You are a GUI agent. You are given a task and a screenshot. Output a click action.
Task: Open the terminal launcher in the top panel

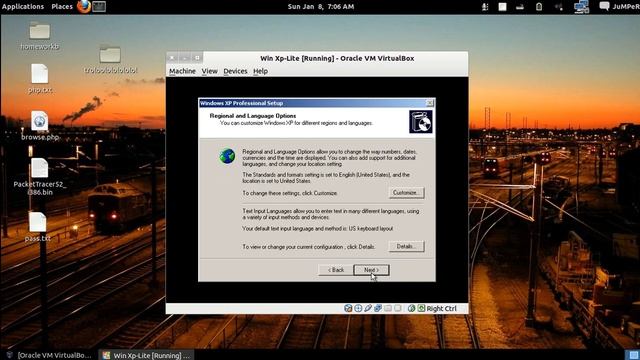(x=99, y=7)
